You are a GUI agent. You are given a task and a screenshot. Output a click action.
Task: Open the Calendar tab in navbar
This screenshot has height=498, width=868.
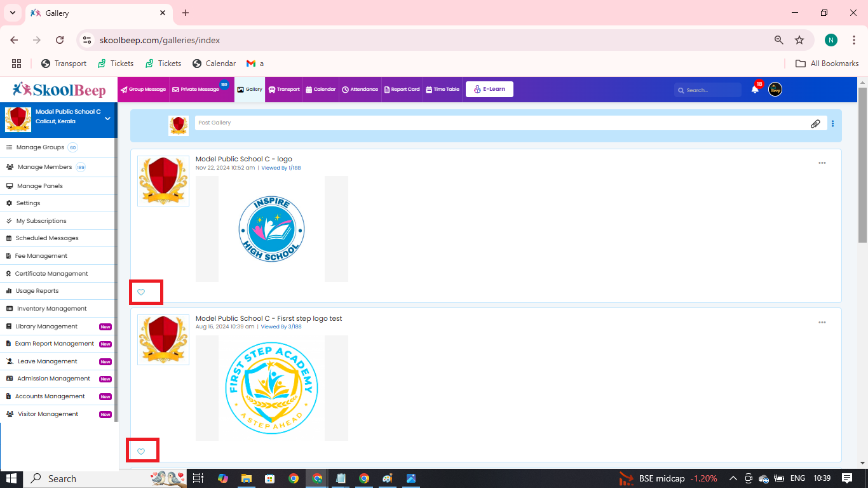coord(321,90)
